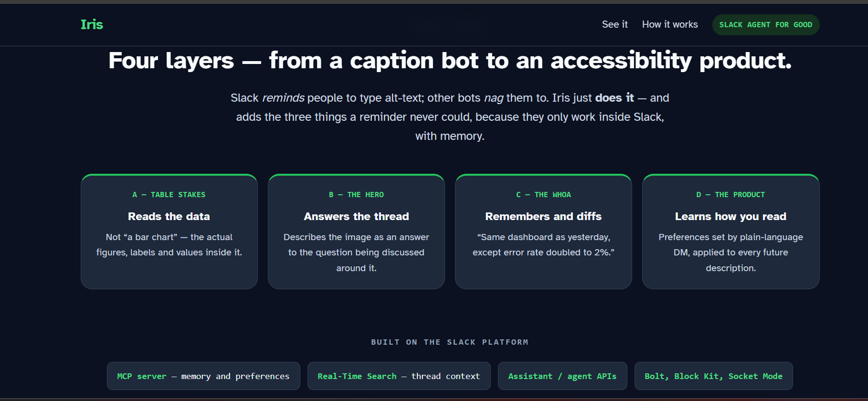Click the Four layers main headline

click(450, 61)
